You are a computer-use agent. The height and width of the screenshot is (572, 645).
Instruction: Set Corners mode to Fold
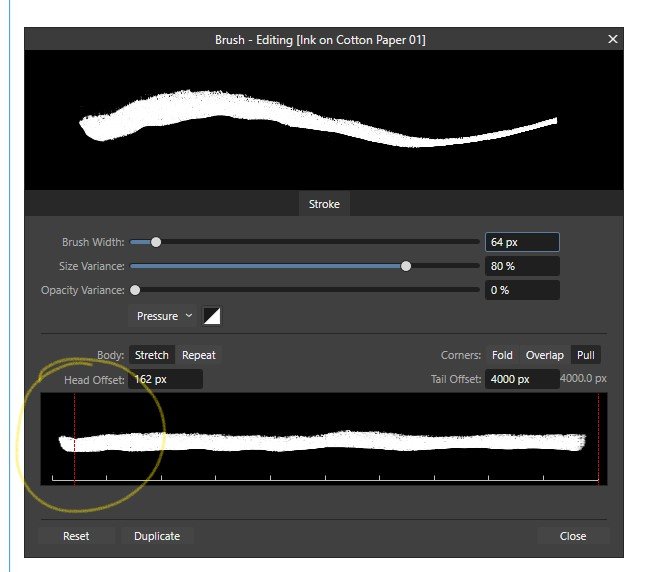(x=502, y=355)
